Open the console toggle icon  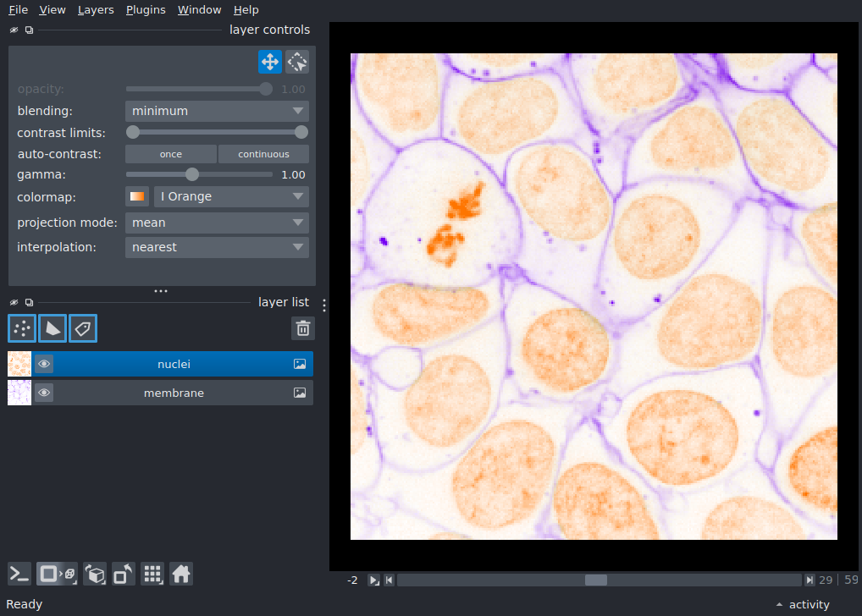19,575
